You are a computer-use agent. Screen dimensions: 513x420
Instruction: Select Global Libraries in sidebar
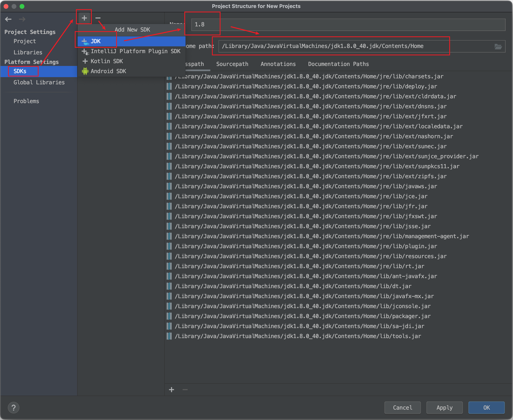pos(39,83)
